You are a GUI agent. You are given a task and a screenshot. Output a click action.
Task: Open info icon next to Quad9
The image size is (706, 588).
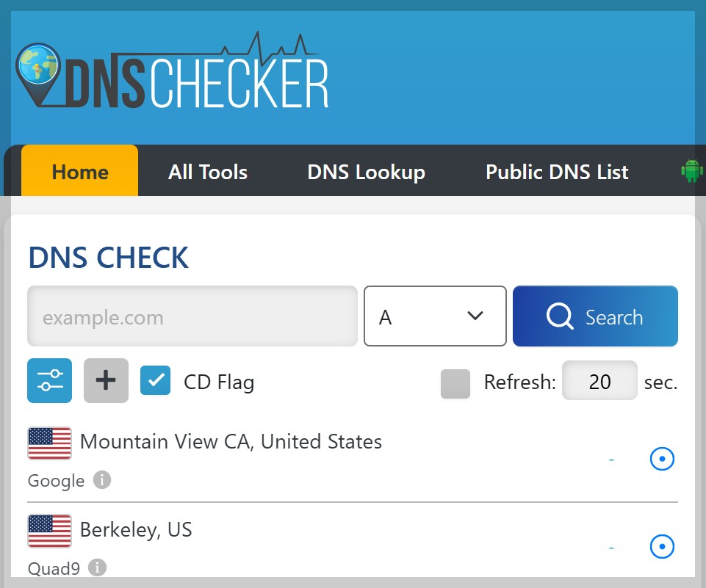click(x=97, y=567)
